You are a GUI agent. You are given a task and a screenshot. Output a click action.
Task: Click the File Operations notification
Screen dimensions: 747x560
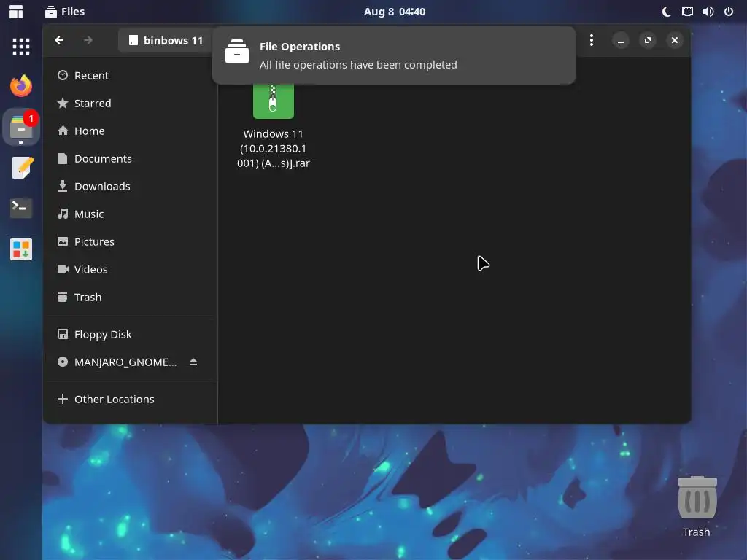click(394, 55)
